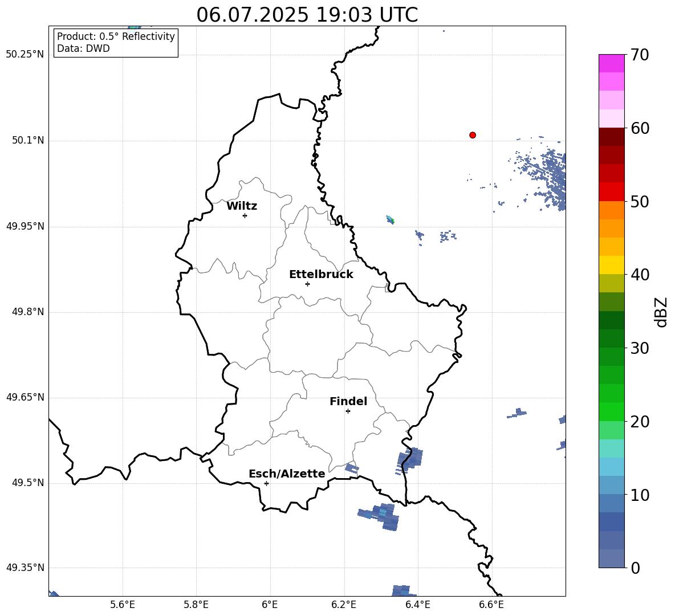Click the 5.6°E longitude label

point(123,605)
